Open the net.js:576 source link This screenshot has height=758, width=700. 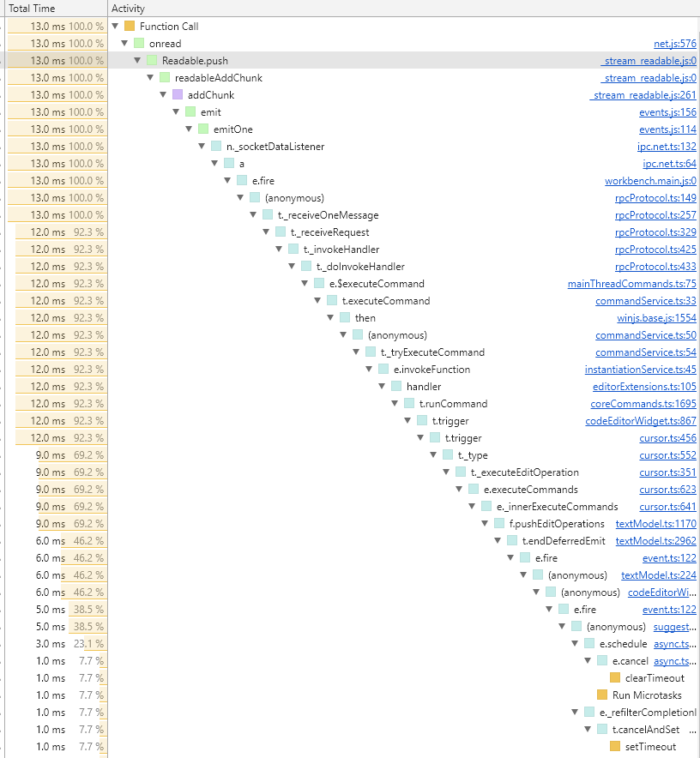pos(675,44)
